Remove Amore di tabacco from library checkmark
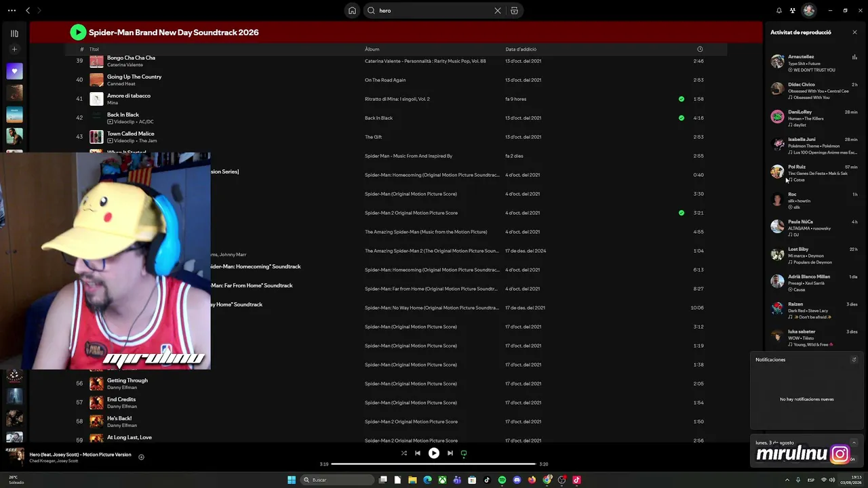The image size is (868, 488). click(x=682, y=99)
